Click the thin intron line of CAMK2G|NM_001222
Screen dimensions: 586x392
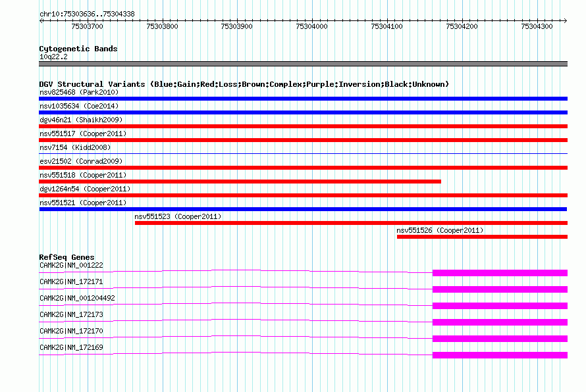(236, 270)
